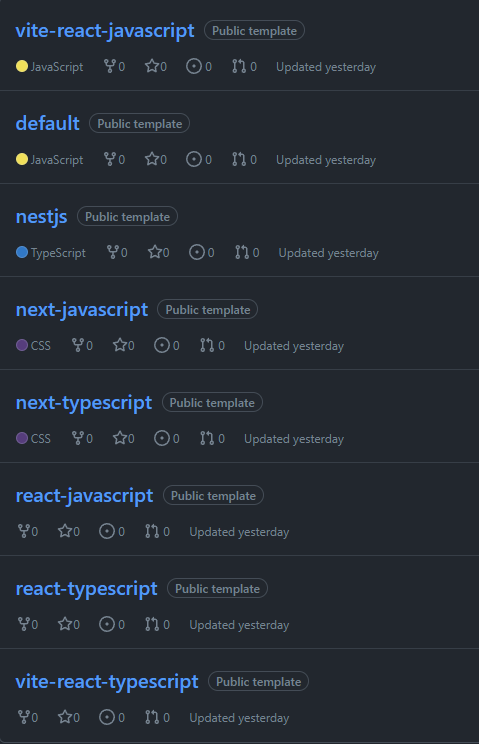Click the blue TypeScript language dot for nestjs

coord(22,252)
